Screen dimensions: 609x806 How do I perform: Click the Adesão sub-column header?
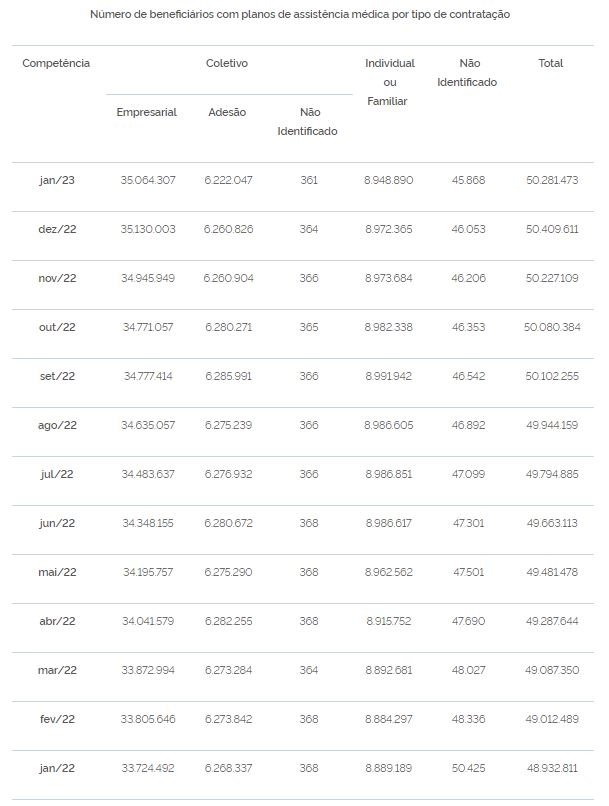(x=227, y=112)
